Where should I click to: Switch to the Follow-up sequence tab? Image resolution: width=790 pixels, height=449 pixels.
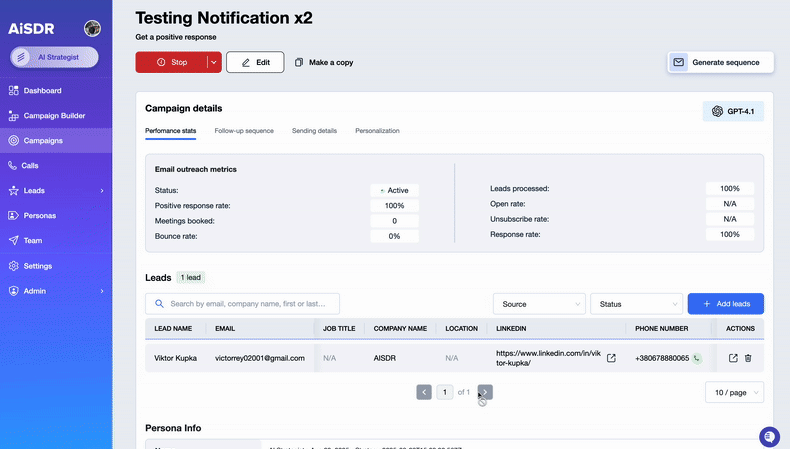[x=244, y=131]
